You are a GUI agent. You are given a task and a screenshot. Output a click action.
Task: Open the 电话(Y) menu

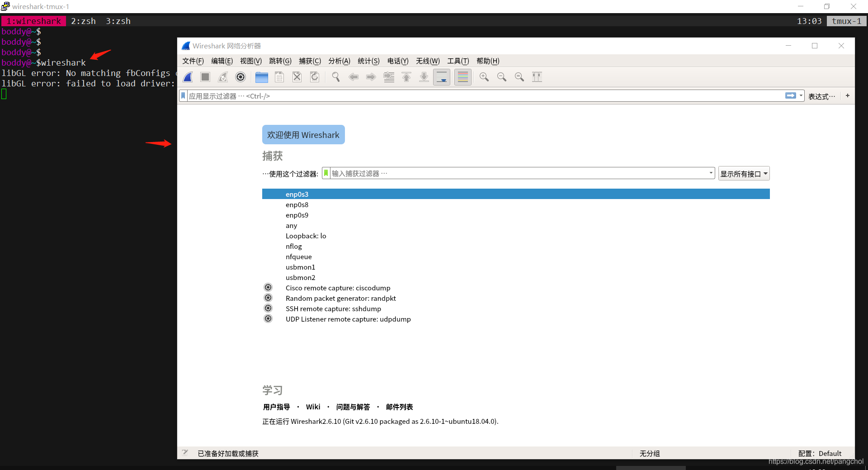tap(398, 61)
